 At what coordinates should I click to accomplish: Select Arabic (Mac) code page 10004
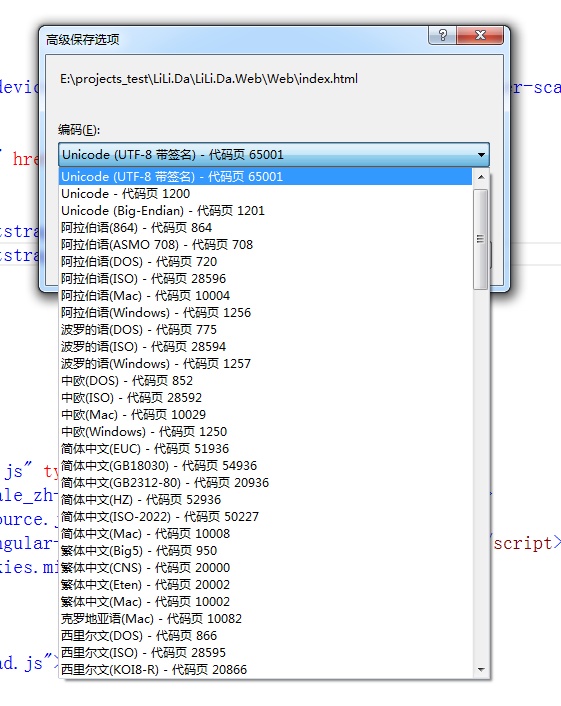(x=266, y=296)
